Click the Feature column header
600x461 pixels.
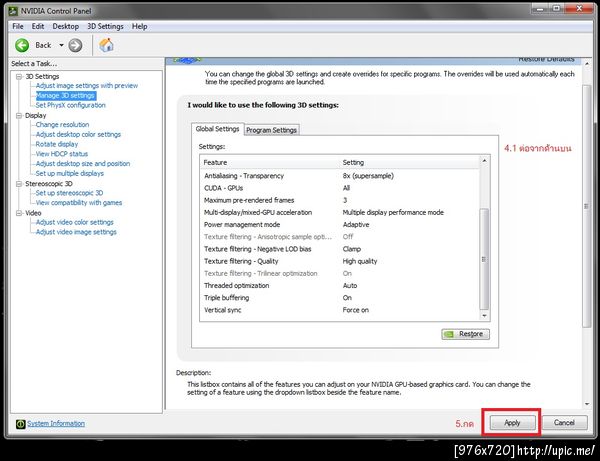point(270,163)
